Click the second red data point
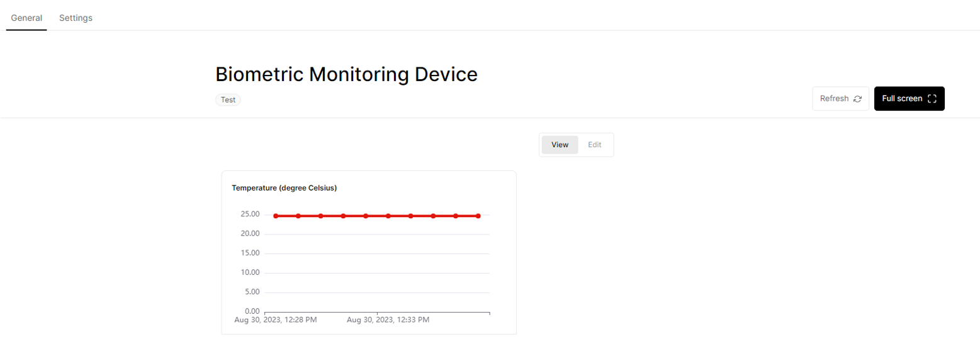 click(x=298, y=216)
